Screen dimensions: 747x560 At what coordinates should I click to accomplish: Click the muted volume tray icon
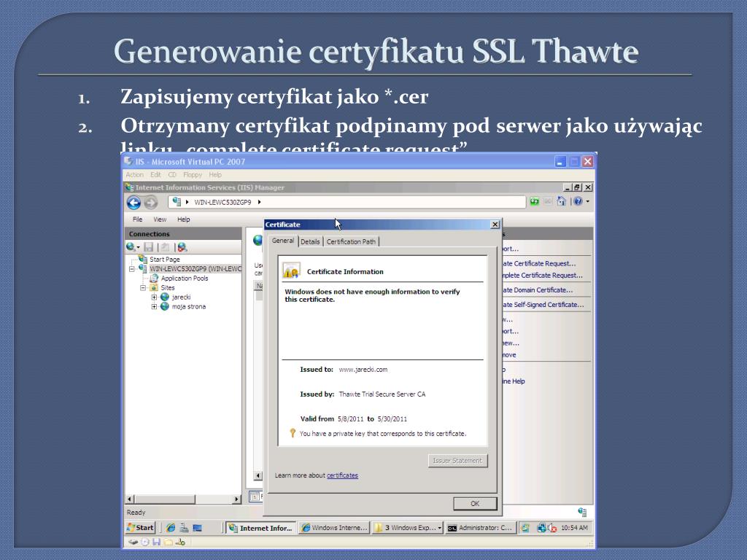pos(552,528)
